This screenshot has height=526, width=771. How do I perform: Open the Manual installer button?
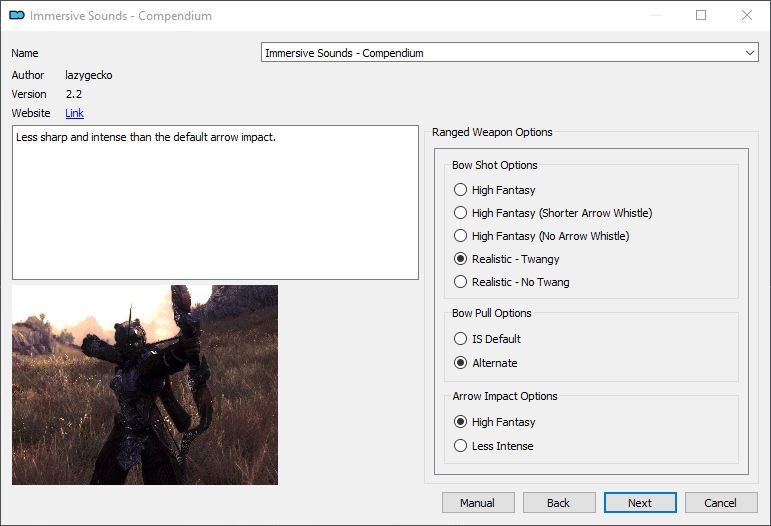(478, 503)
